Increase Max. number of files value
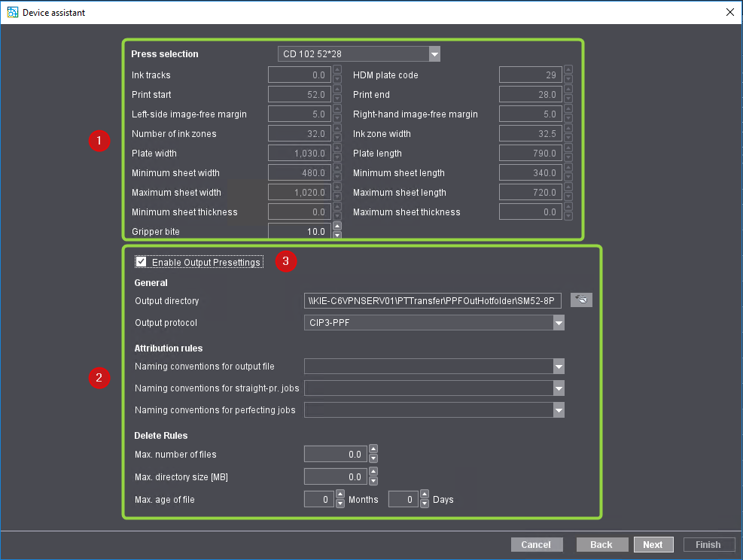743x560 pixels. point(373,450)
